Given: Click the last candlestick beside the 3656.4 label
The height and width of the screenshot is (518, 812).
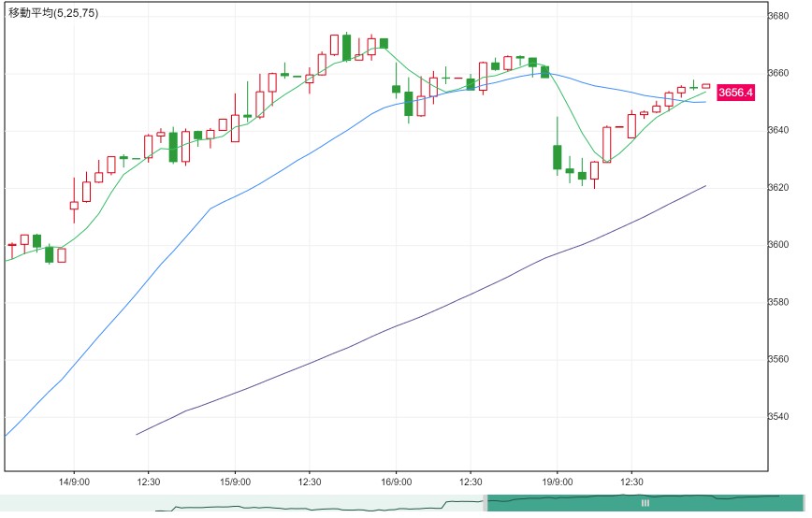Looking at the screenshot, I should [x=706, y=86].
